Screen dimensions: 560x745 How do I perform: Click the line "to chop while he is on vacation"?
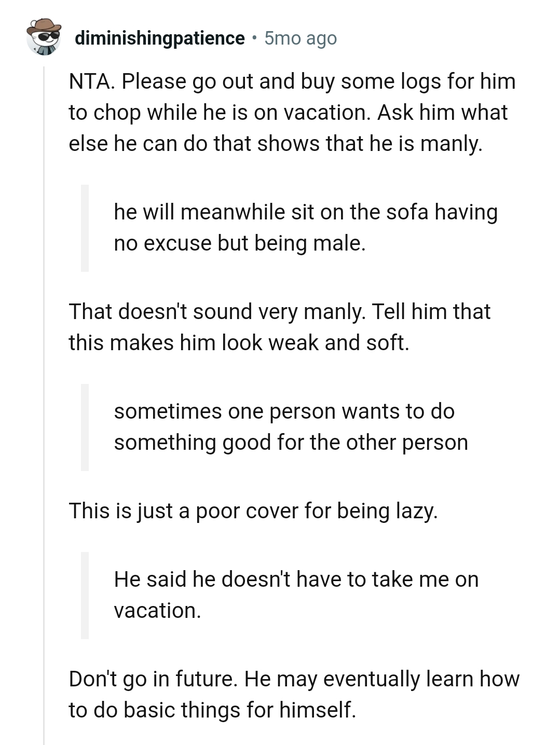coord(288,113)
